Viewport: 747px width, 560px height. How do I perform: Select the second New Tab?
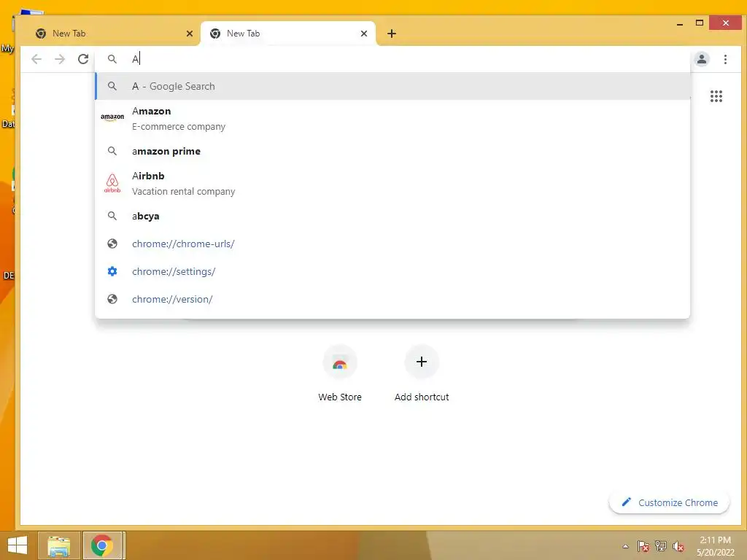pos(288,34)
